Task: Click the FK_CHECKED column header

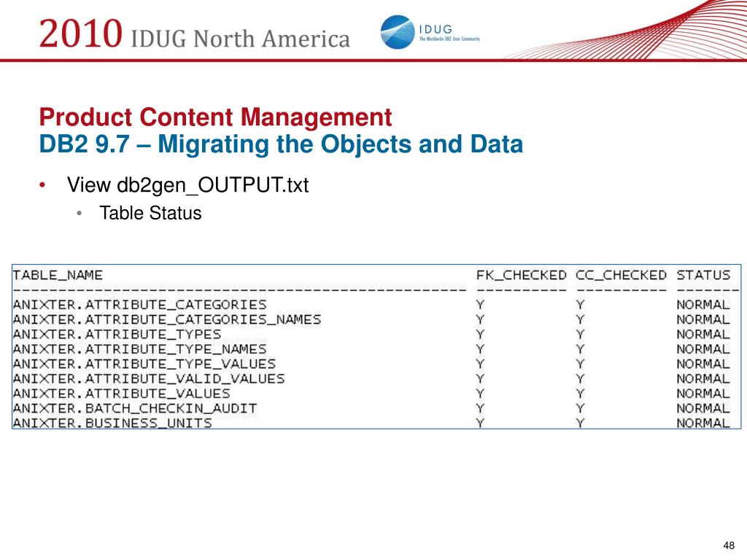Action: click(521, 275)
